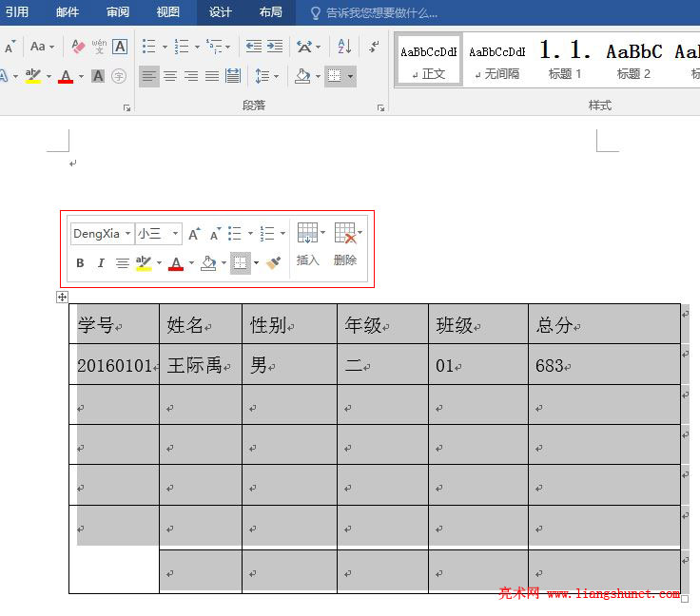This screenshot has width=700, height=616.
Task: Apply numbering from the ribbon
Action: (182, 46)
